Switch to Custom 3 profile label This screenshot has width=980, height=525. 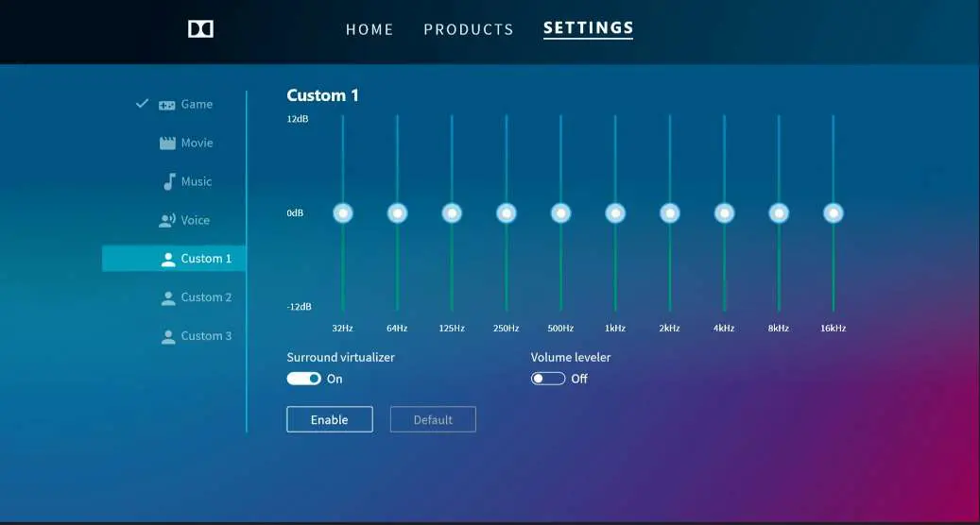click(206, 336)
